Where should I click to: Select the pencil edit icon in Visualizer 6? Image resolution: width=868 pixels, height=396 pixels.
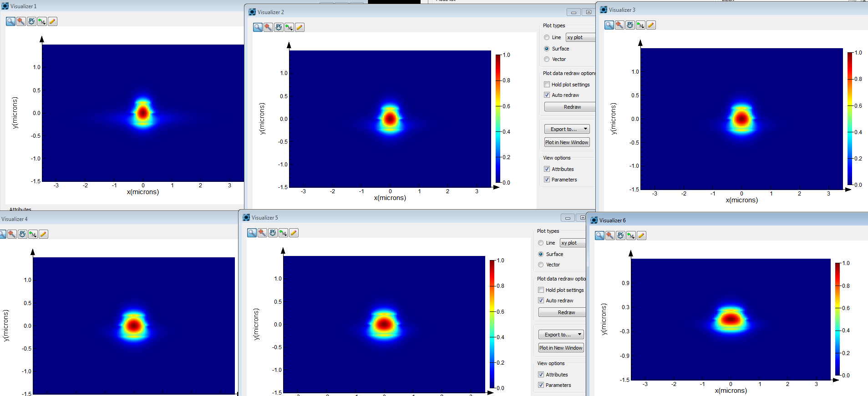pos(641,236)
